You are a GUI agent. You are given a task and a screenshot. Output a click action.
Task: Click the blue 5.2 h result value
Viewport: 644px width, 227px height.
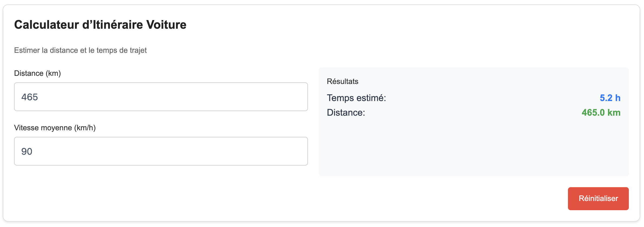pos(610,98)
